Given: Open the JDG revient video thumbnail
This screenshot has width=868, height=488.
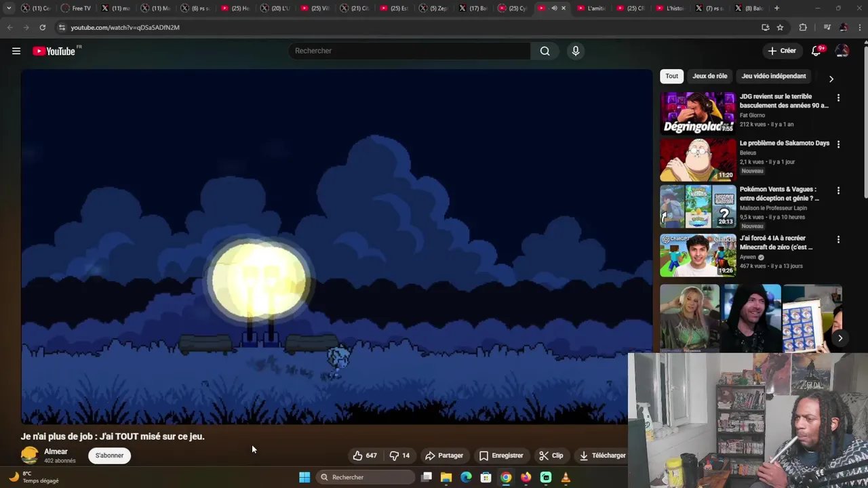Looking at the screenshot, I should tap(698, 113).
